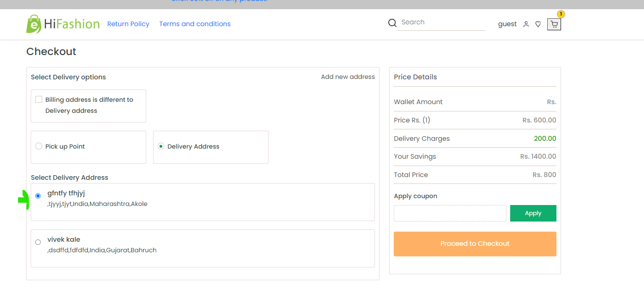This screenshot has width=644, height=294.
Task: Focus the Search input field
Action: [x=441, y=22]
